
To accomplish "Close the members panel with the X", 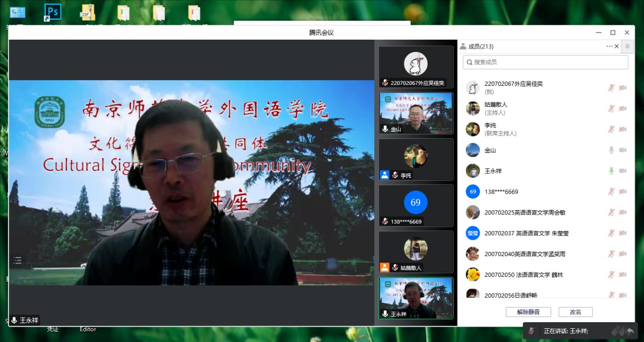I will pyautogui.click(x=617, y=46).
